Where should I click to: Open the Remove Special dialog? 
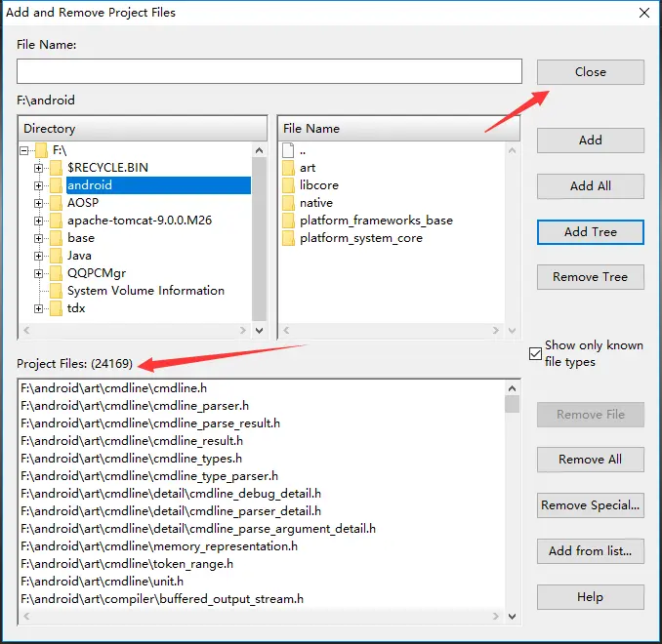coord(590,505)
